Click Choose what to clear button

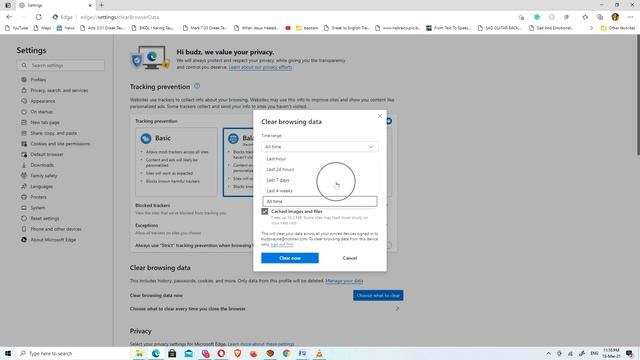(x=378, y=296)
